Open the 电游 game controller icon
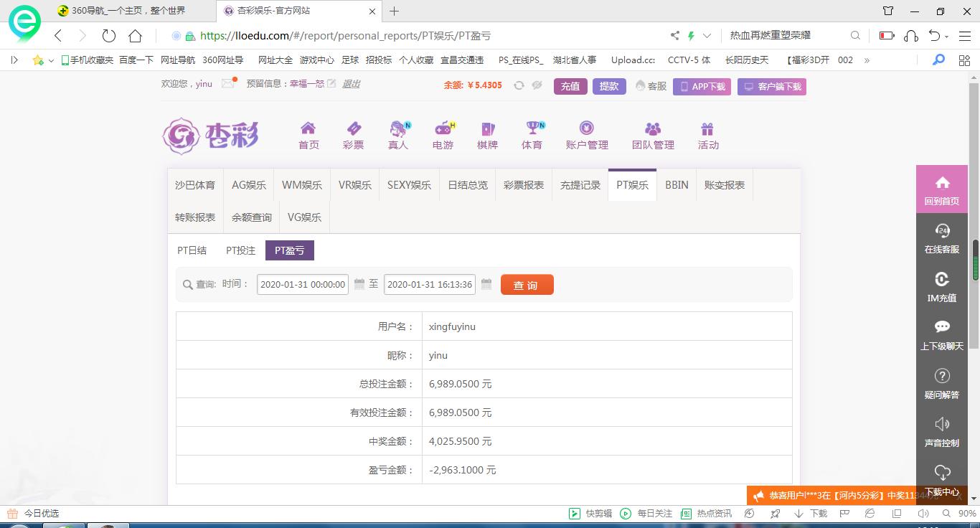 pos(443,129)
